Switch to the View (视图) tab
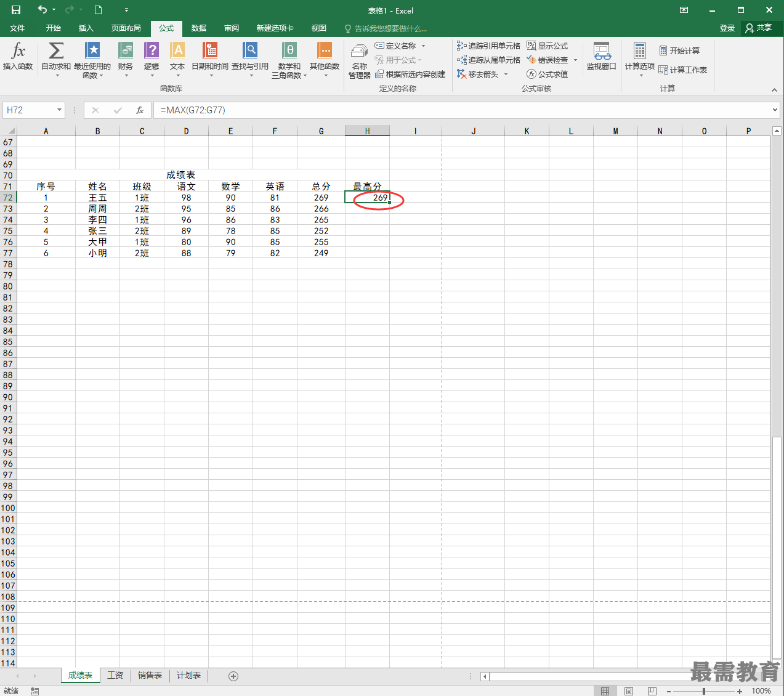 coord(319,28)
